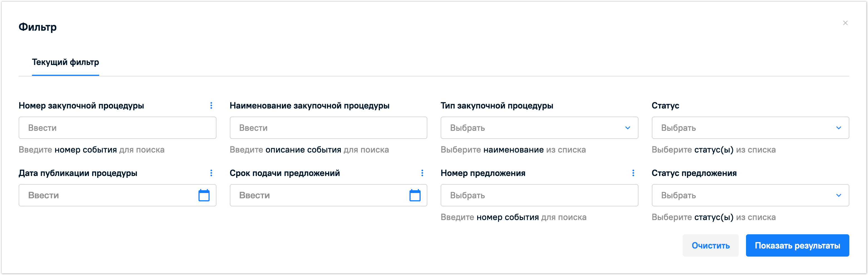Open calendar for Срок подачи предложений
The height and width of the screenshot is (275, 868).
415,195
